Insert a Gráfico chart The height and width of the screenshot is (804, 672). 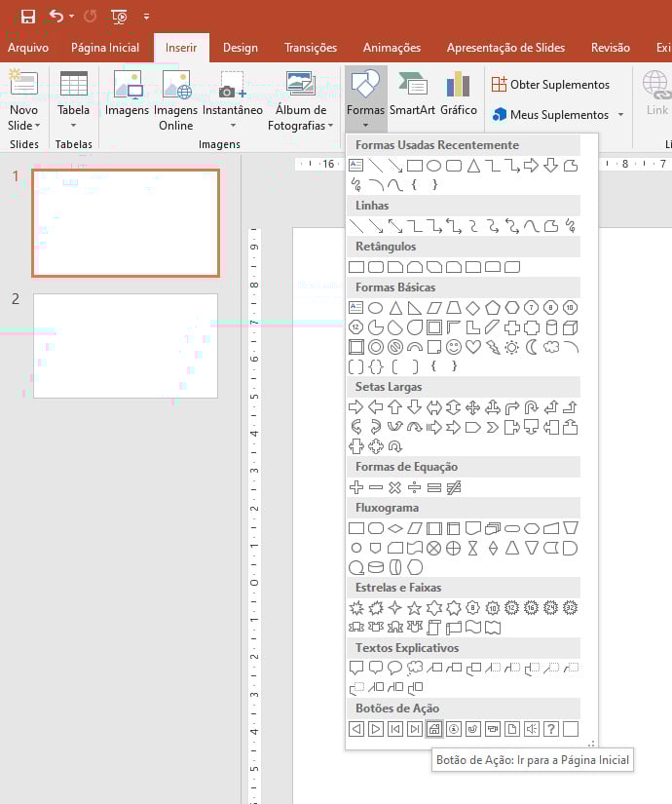(459, 95)
